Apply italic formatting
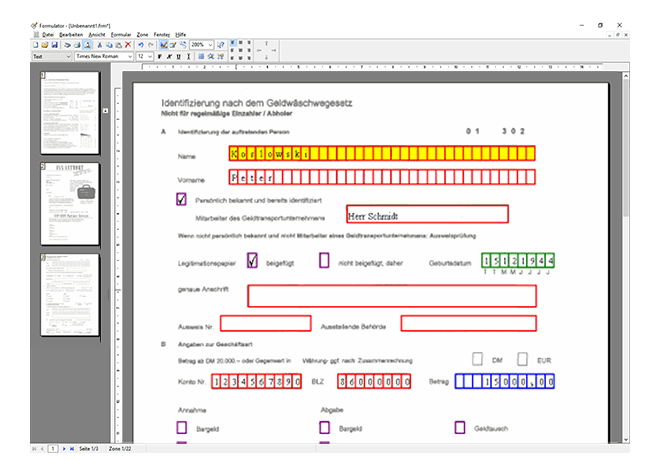The height and width of the screenshot is (475, 660). [169, 56]
